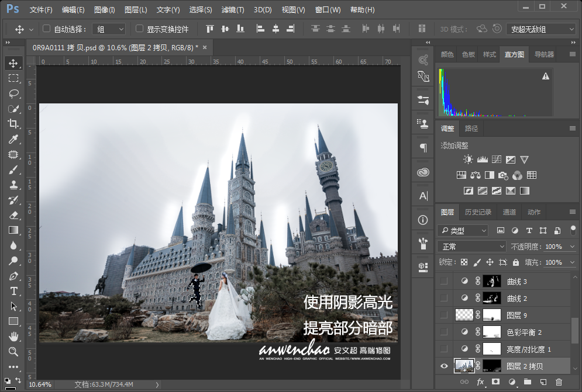Add a Brightness/Contrast adjustment
The image size is (582, 392).
(468, 159)
